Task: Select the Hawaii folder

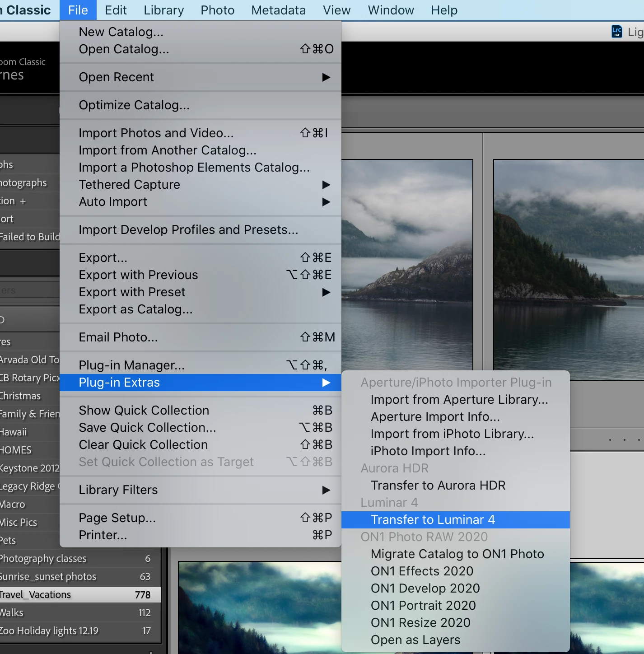Action: 30,432
